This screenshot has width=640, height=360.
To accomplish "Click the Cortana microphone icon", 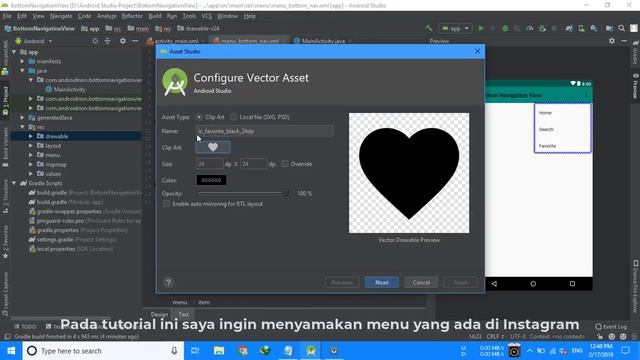I will point(174,351).
